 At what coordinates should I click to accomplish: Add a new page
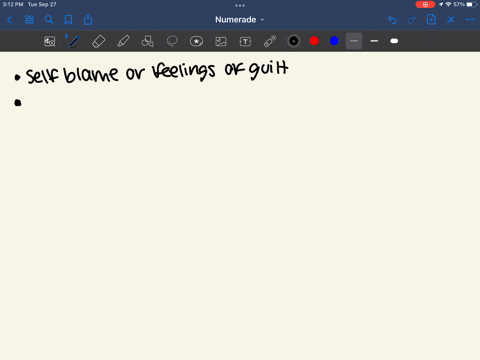[x=431, y=20]
